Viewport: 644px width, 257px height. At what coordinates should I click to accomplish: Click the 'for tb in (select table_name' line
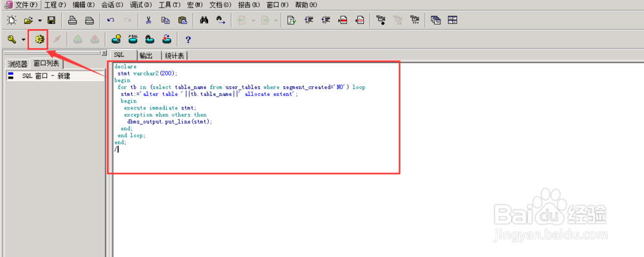241,87
